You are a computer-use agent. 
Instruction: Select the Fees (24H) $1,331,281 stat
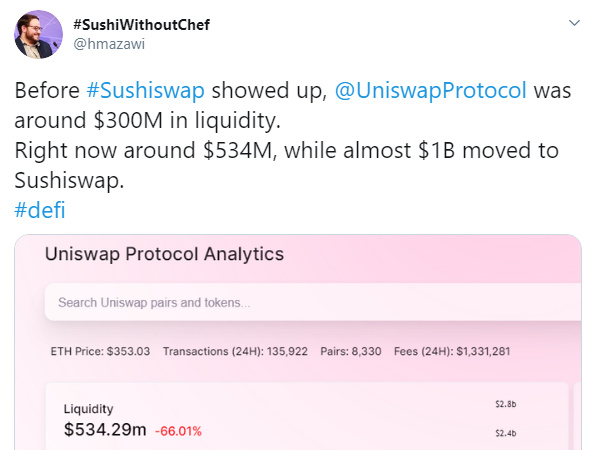452,351
